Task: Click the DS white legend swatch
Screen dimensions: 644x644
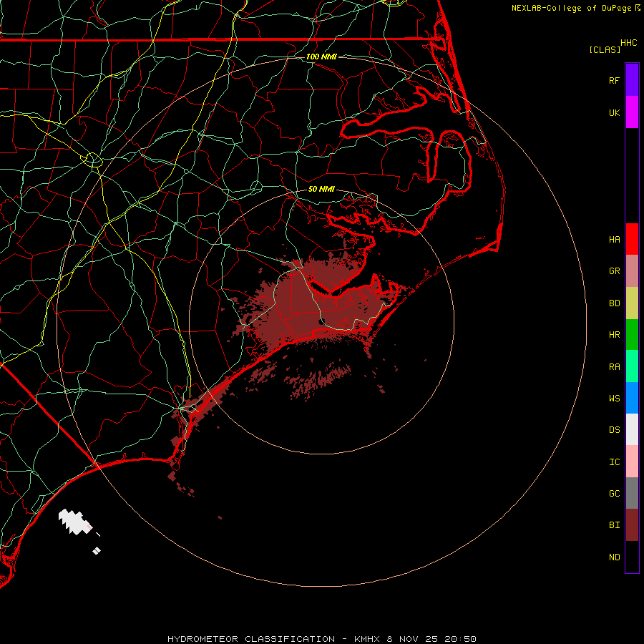Action: [632, 429]
